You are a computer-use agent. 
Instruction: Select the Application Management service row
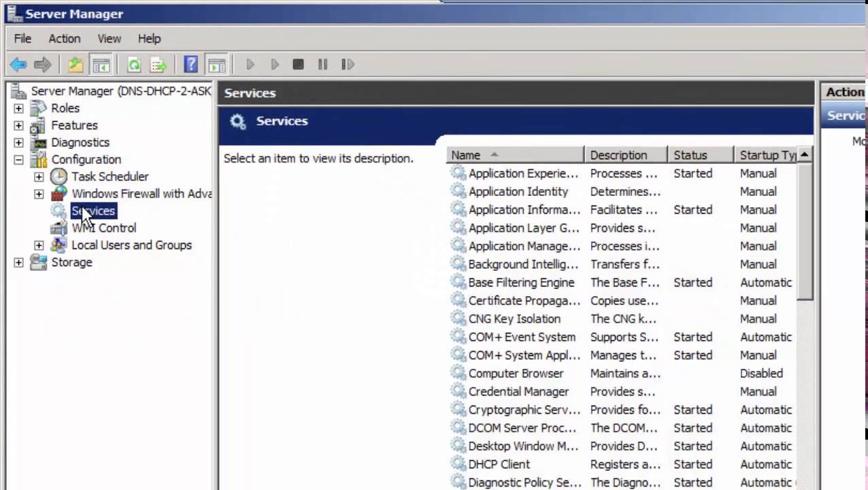pyautogui.click(x=622, y=246)
